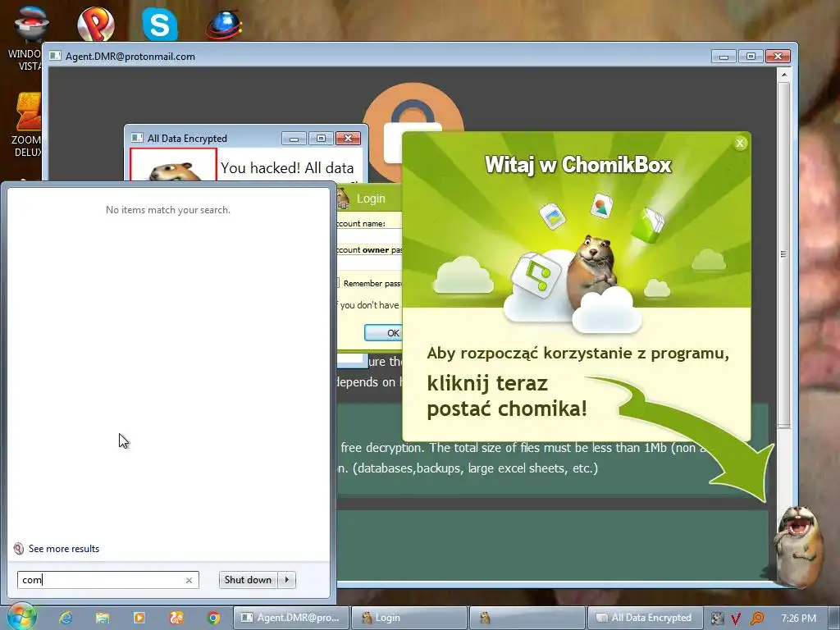The height and width of the screenshot is (630, 840).
Task: Click the "You hacked! All data" text
Action: [287, 168]
